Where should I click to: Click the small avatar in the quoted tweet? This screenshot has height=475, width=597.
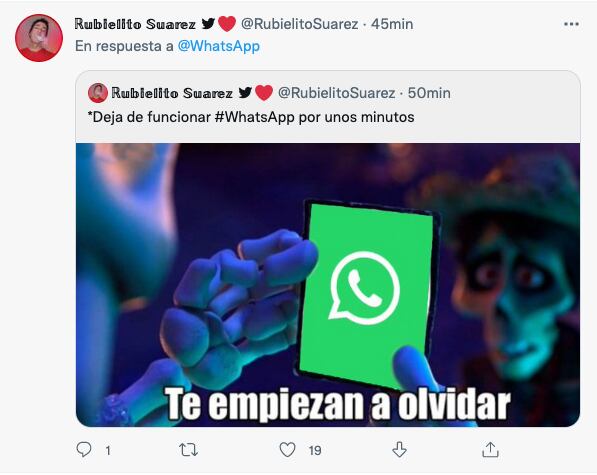point(98,93)
